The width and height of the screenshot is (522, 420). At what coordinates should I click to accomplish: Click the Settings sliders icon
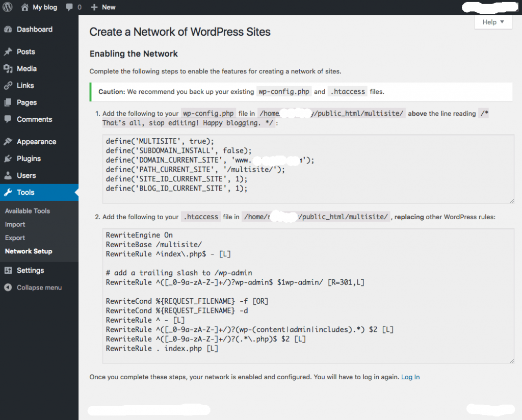click(x=8, y=270)
